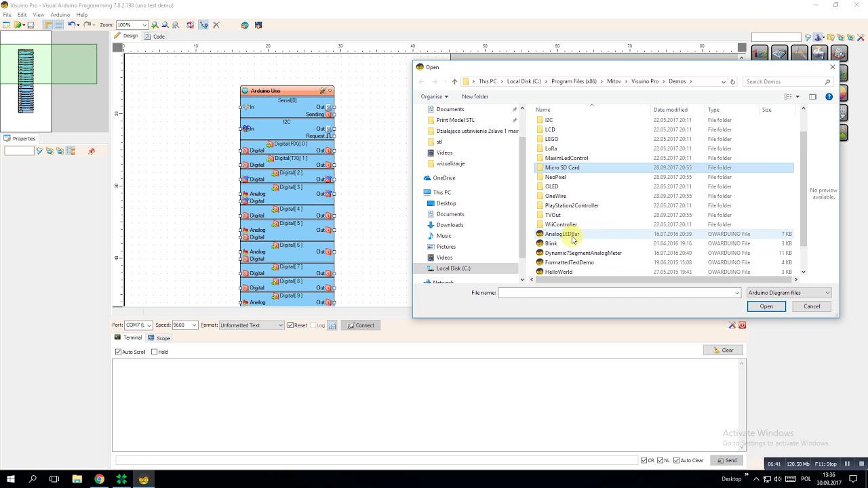Screen dimensions: 868x488
Task: Open the Organise dropdown in Open dialog
Action: pos(434,97)
